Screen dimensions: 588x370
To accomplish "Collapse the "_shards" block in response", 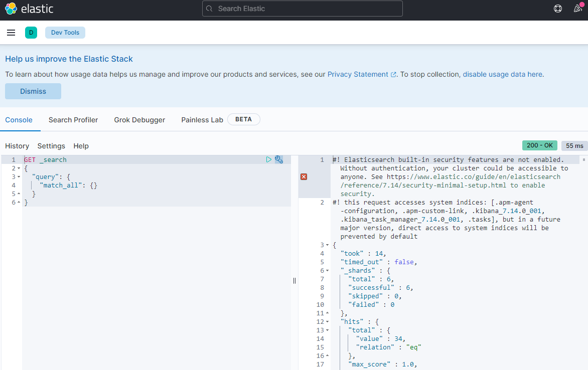I will click(327, 271).
